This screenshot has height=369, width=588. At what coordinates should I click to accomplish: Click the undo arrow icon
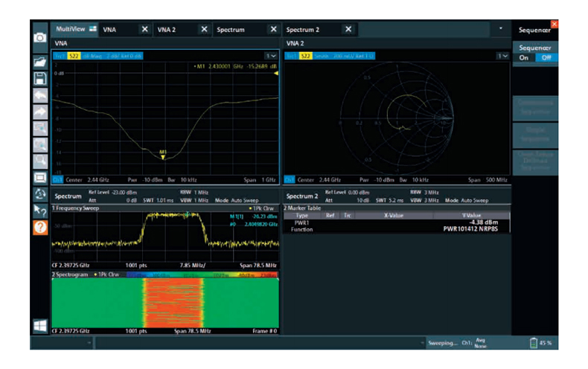click(x=39, y=94)
